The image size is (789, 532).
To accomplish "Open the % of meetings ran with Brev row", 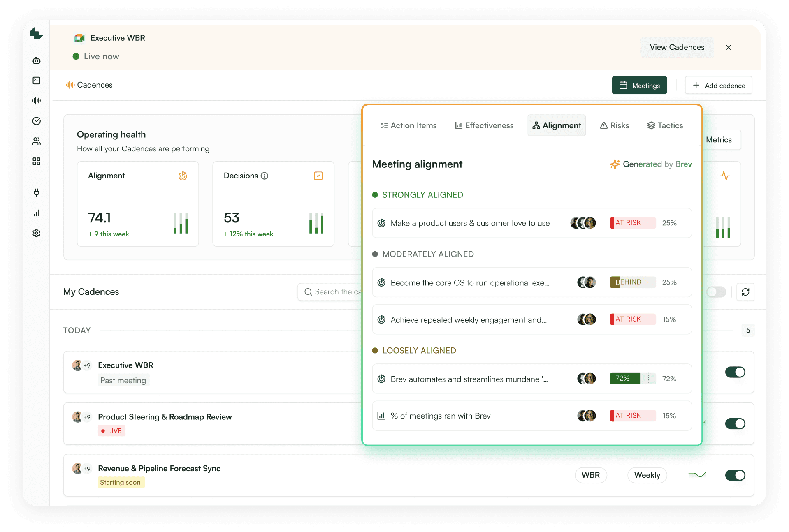I will point(532,416).
